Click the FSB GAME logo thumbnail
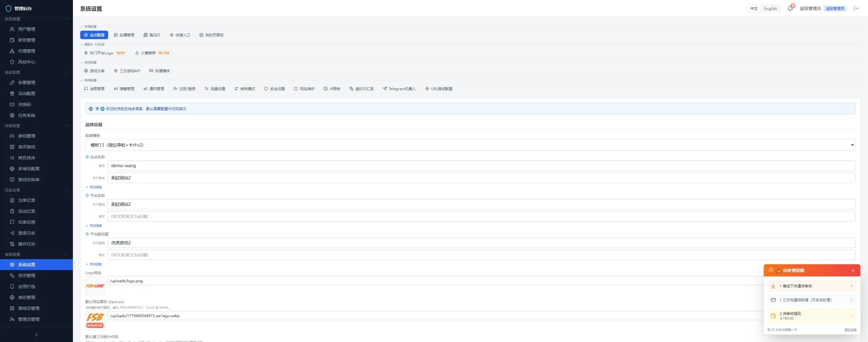This screenshot has width=868, height=342. pyautogui.click(x=95, y=286)
